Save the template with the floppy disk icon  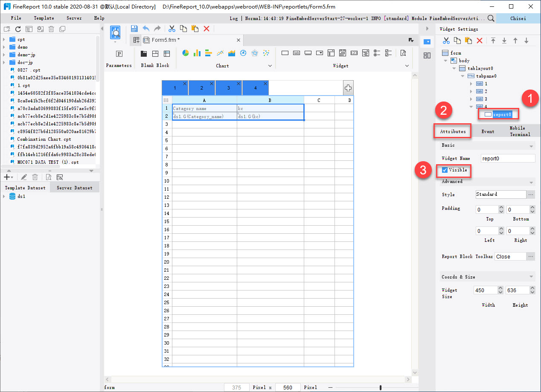(134, 29)
